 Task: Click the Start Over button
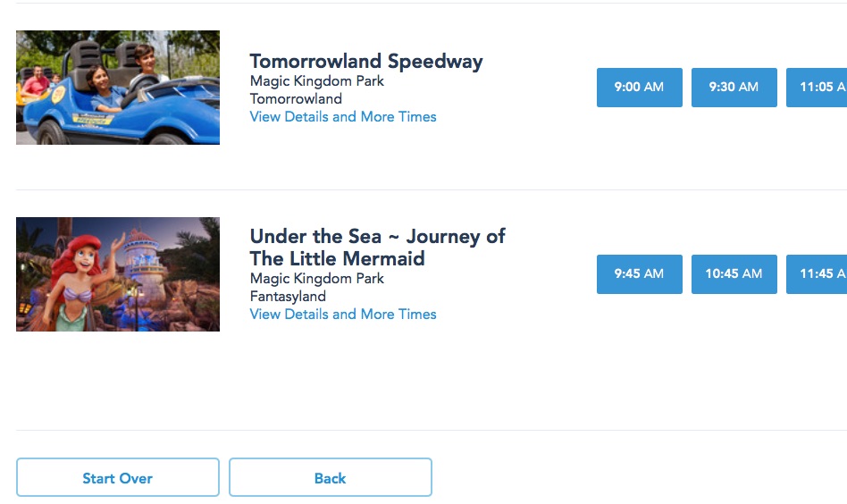pyautogui.click(x=117, y=478)
